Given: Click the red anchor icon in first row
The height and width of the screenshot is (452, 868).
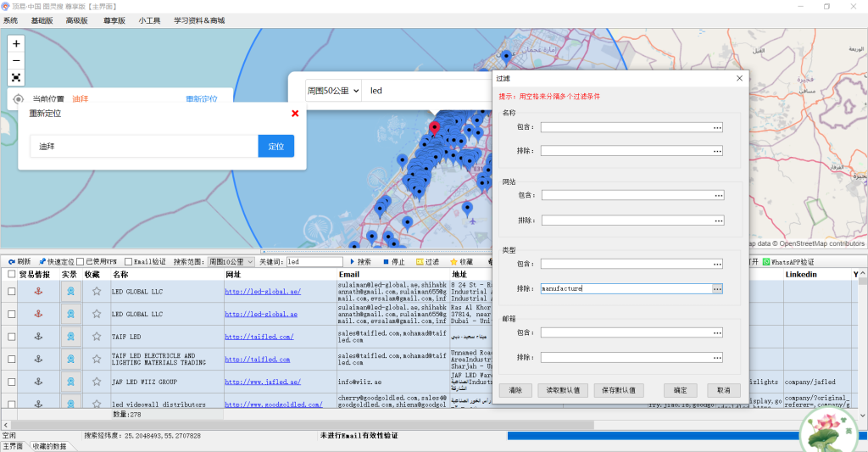Looking at the screenshot, I should click(36, 291).
